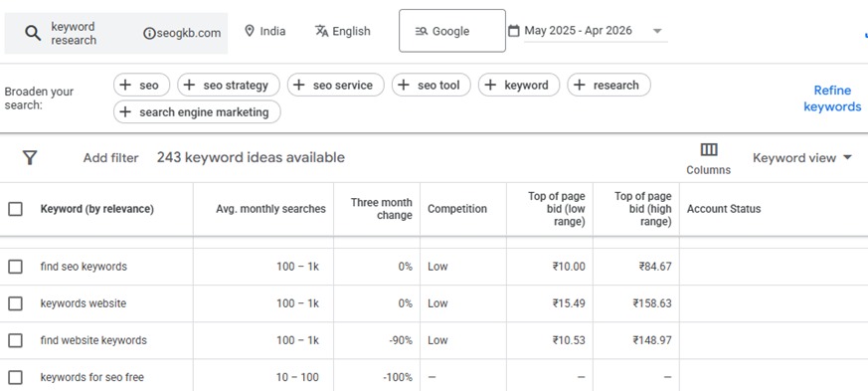Image resolution: width=868 pixels, height=391 pixels.
Task: Click the India location pin icon
Action: pos(250,31)
